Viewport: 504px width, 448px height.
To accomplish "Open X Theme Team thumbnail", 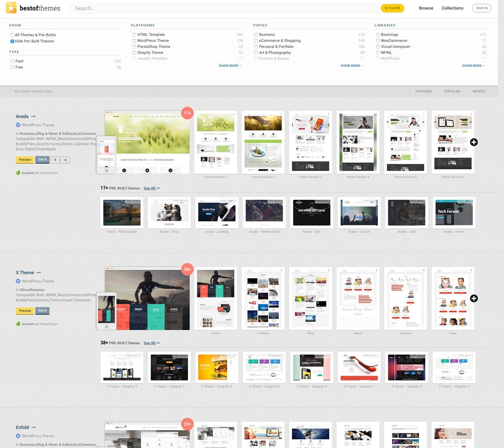I will [x=453, y=298].
